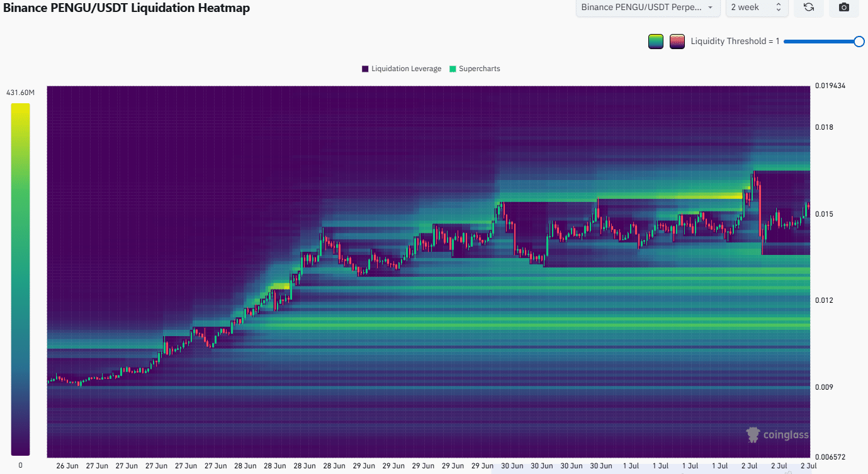
Task: Click the vertical color scale gradient bar
Action: 20,279
